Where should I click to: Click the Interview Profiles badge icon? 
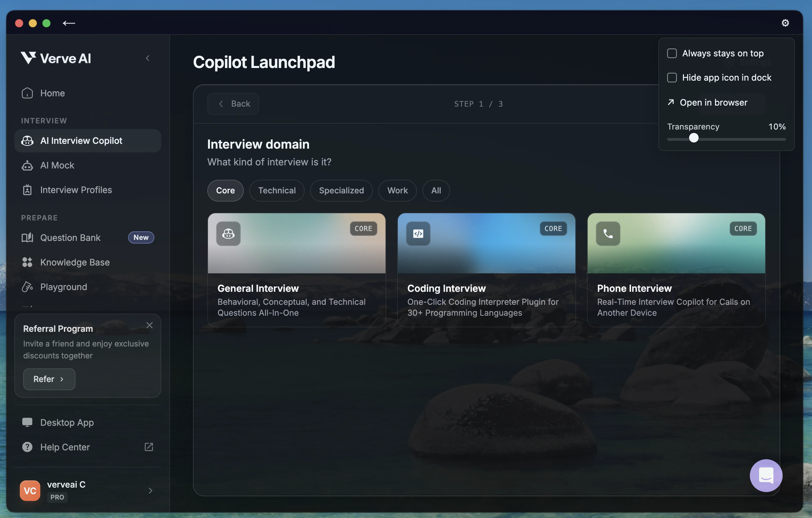[27, 190]
